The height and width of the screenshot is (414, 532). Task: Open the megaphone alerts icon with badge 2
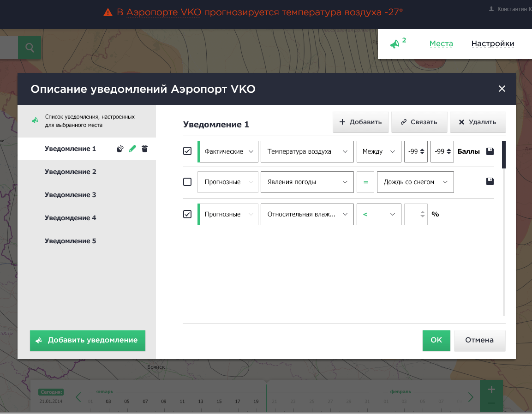coord(395,44)
